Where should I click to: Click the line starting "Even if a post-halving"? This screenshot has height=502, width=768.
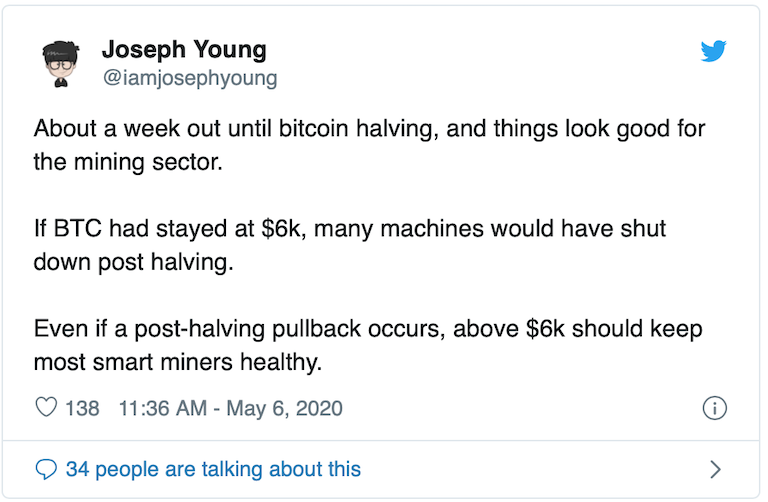click(368, 329)
